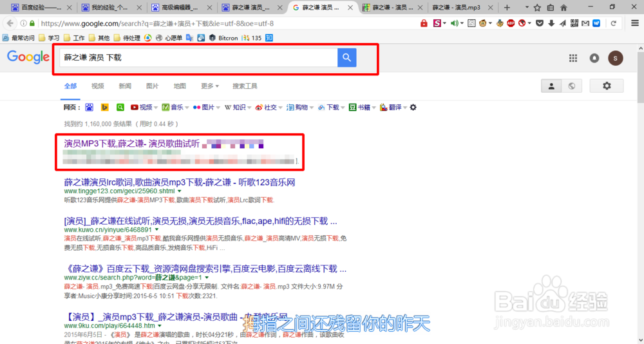
Task: Click the green 360 search icon in 网页 row
Action: point(120,108)
